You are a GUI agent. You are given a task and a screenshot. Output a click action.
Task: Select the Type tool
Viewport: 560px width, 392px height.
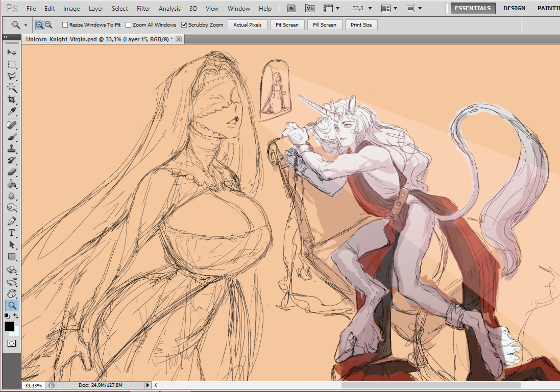click(x=11, y=233)
